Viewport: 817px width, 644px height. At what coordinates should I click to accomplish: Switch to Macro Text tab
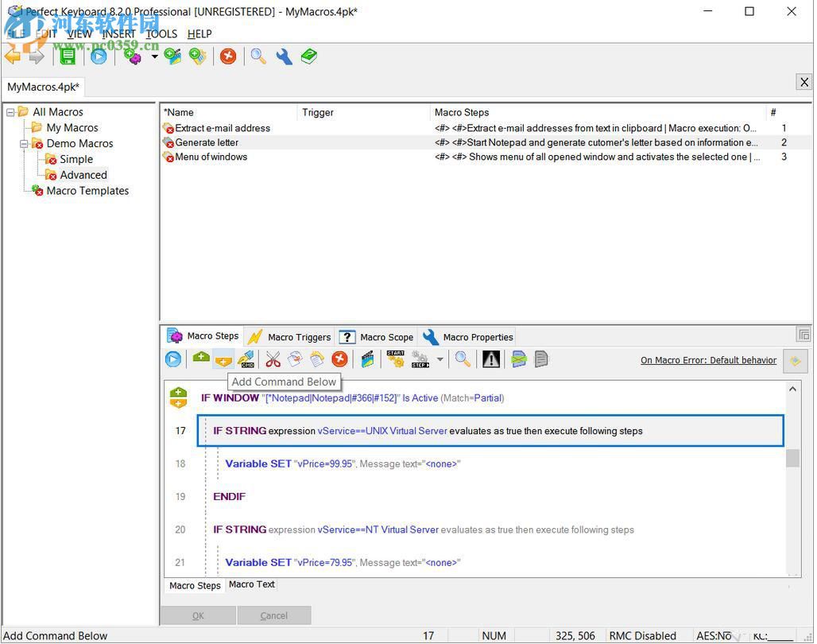[251, 584]
